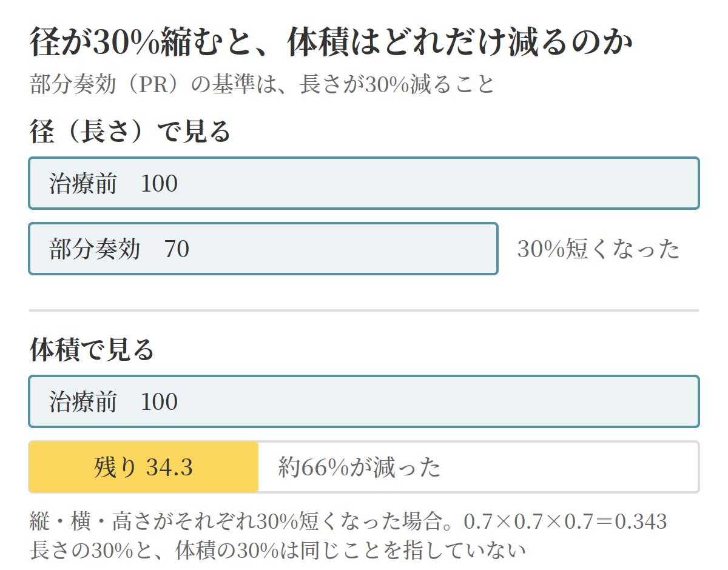Image resolution: width=728 pixels, height=570 pixels.
Task: Click 部分奏効 text inside the shorter bar
Action: 95,249
